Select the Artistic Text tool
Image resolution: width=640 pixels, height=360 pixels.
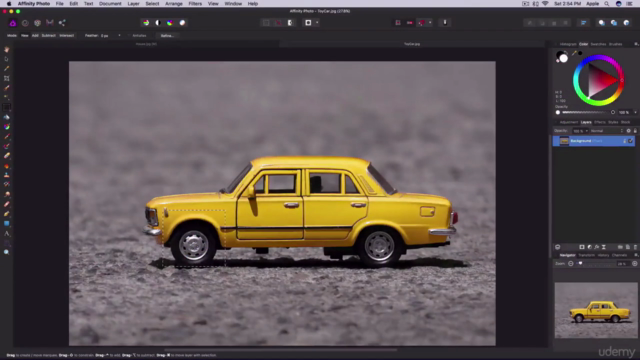pyautogui.click(x=7, y=233)
